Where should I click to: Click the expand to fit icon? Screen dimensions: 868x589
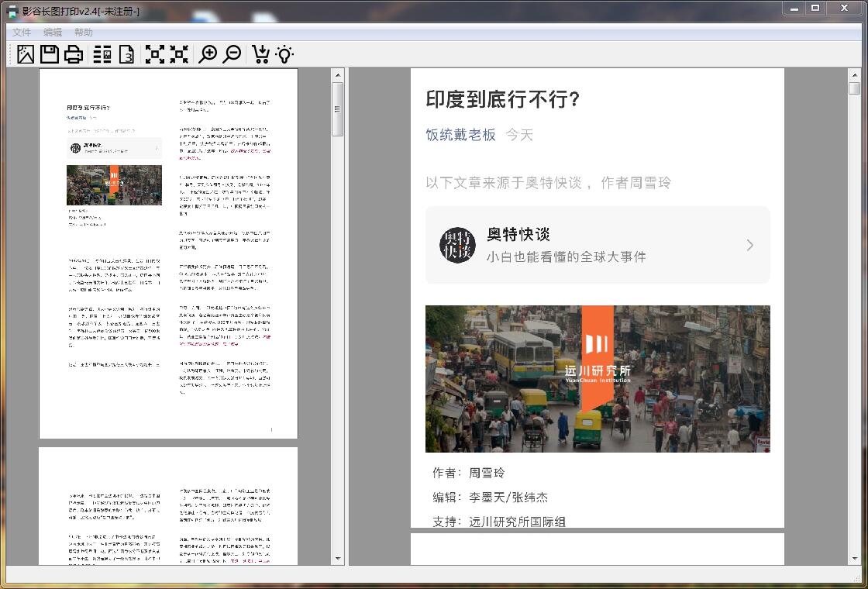155,54
